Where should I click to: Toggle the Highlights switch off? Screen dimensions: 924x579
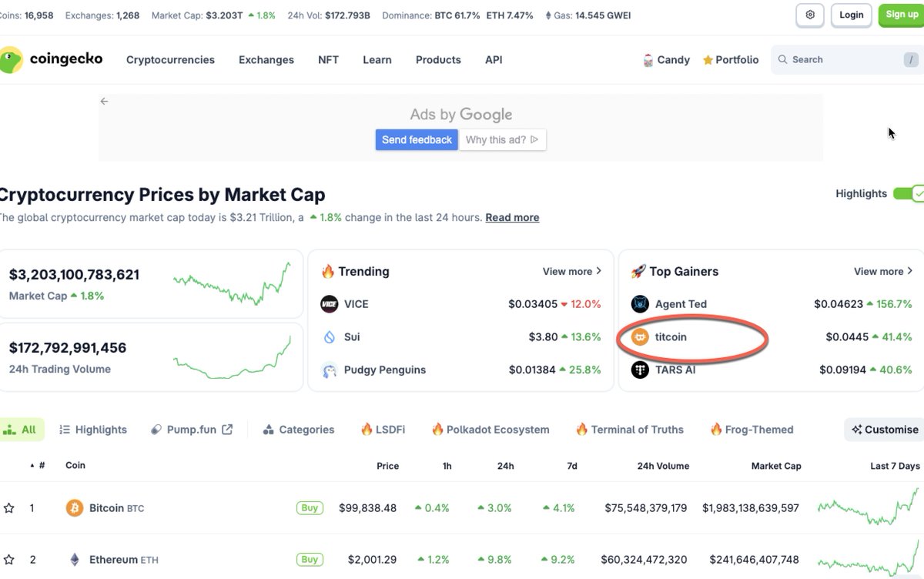pos(909,193)
